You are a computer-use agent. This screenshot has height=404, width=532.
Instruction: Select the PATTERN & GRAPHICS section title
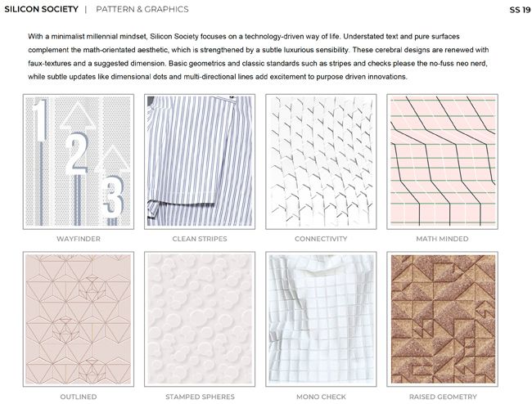pyautogui.click(x=142, y=9)
